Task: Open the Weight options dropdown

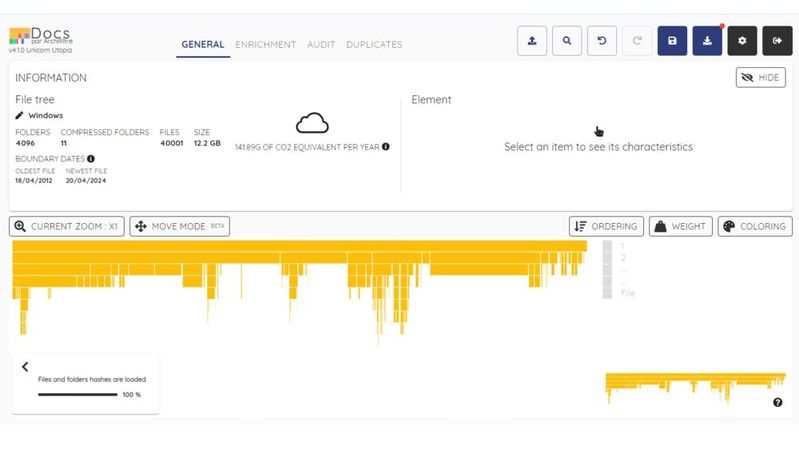Action: [x=680, y=227]
